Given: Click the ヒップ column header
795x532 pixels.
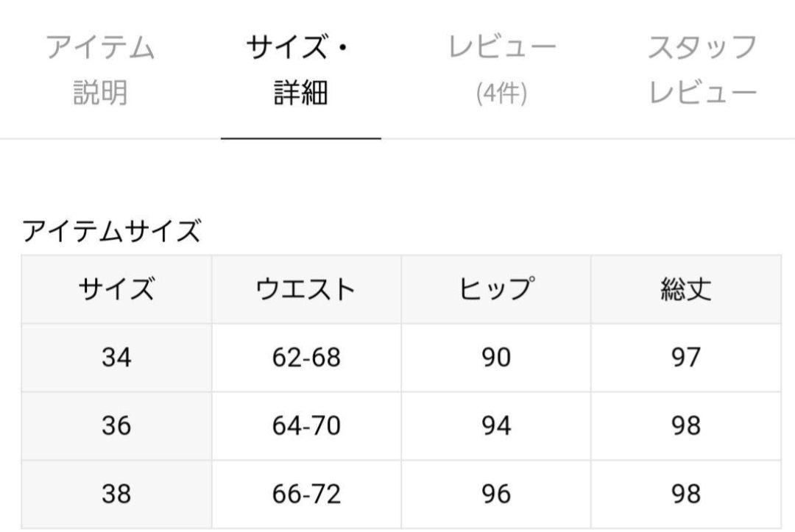Looking at the screenshot, I should tap(496, 289).
